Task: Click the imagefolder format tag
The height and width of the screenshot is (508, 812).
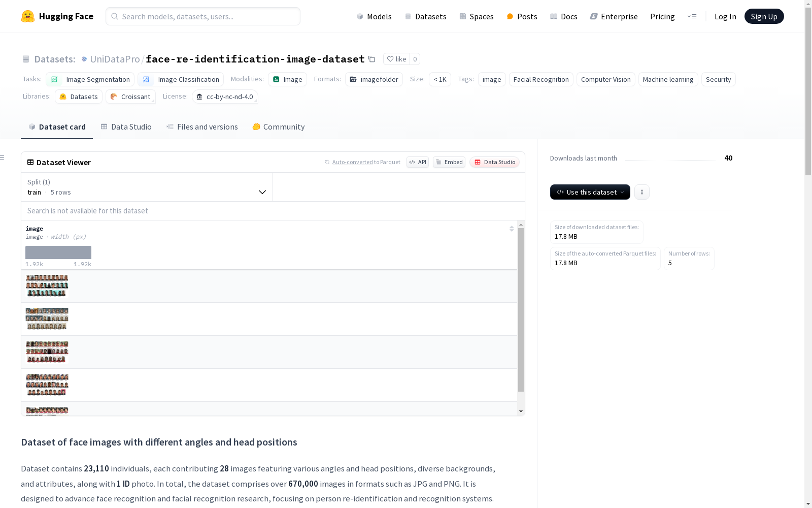Action: (x=374, y=79)
